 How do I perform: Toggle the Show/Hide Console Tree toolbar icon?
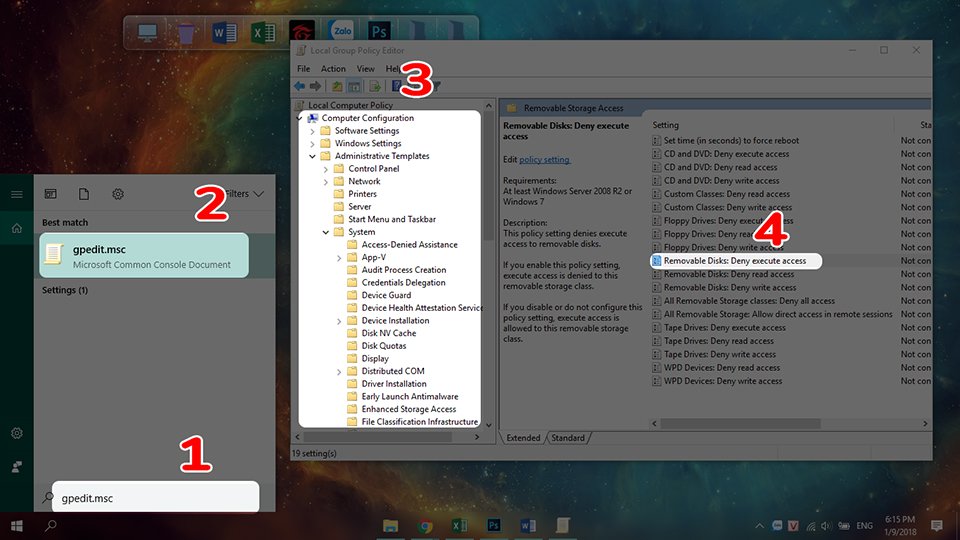pyautogui.click(x=354, y=86)
